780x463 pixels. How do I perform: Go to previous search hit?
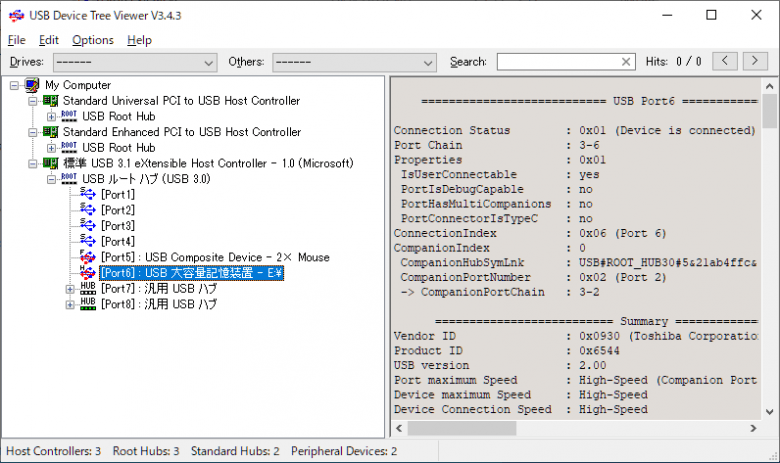(725, 61)
